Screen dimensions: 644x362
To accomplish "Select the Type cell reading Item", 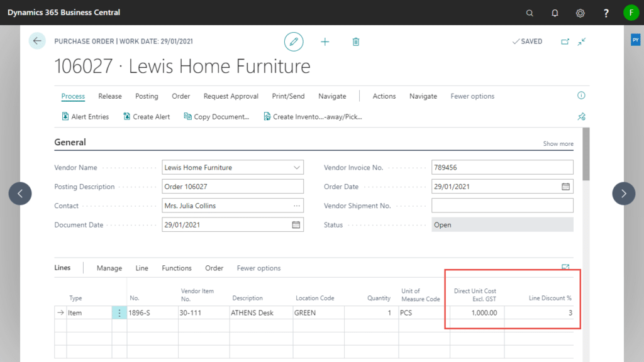I will click(x=89, y=313).
